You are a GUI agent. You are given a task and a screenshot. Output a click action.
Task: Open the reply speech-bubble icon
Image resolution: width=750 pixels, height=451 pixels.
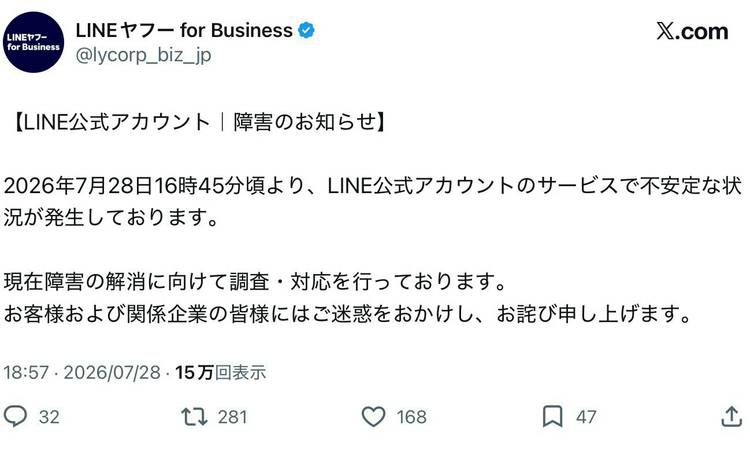pos(15,416)
